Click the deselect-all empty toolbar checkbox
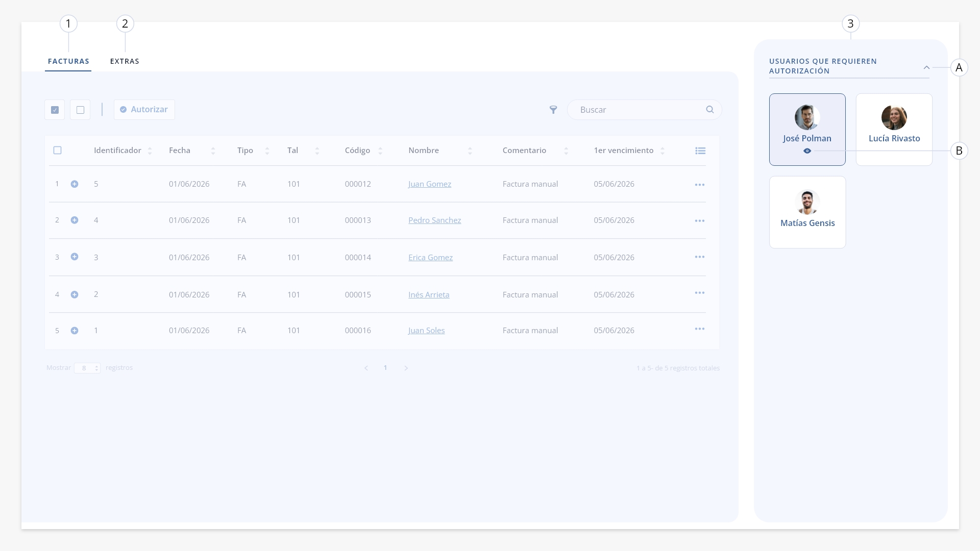 (80, 110)
